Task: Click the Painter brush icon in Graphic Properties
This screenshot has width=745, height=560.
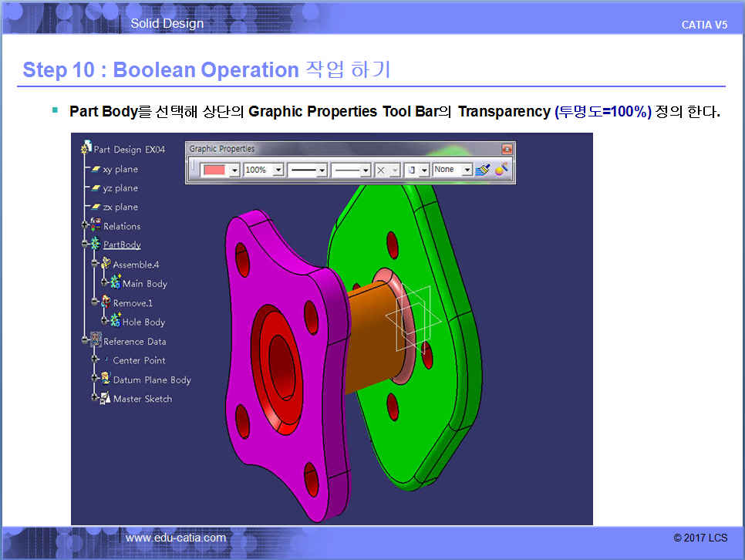Action: click(x=483, y=170)
